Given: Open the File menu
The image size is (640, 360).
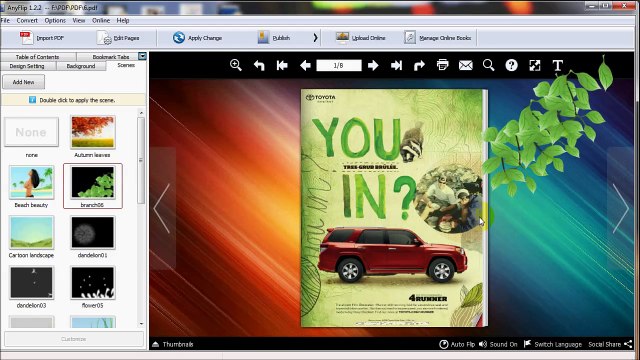Looking at the screenshot, I should pyautogui.click(x=5, y=20).
